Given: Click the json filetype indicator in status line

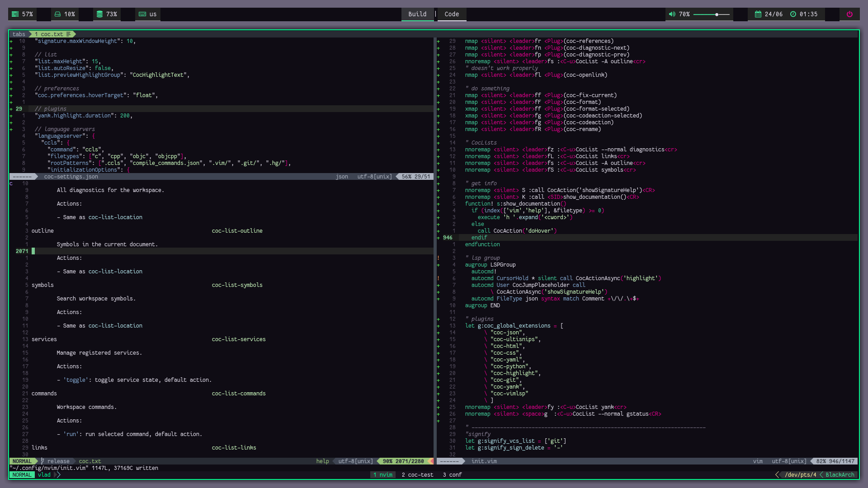Looking at the screenshot, I should [342, 177].
